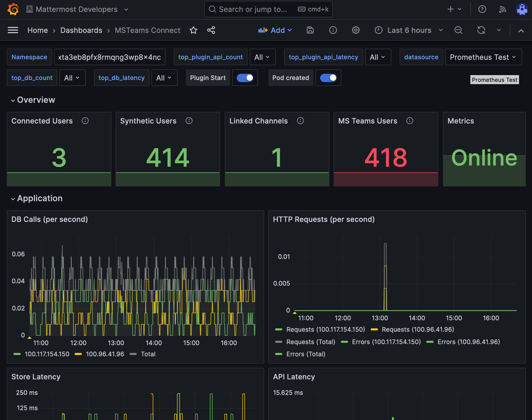Image resolution: width=532 pixels, height=420 pixels.
Task: Hide the Total series in DB Calls legend
Action: click(x=148, y=354)
